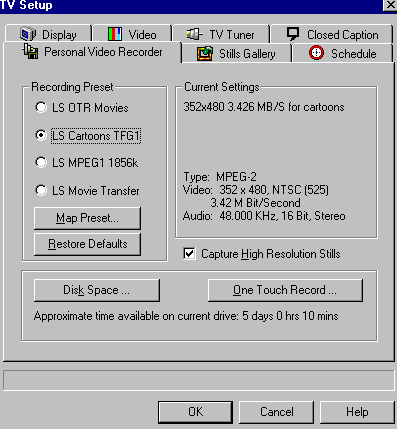
Task: Open the Display tab
Action: pyautogui.click(x=48, y=34)
